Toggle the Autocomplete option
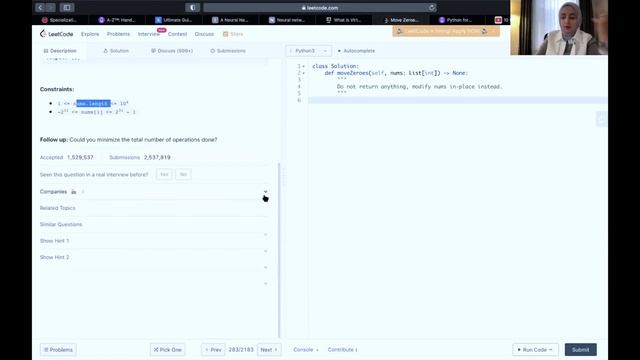Image resolution: width=640 pixels, height=360 pixels. pos(356,51)
